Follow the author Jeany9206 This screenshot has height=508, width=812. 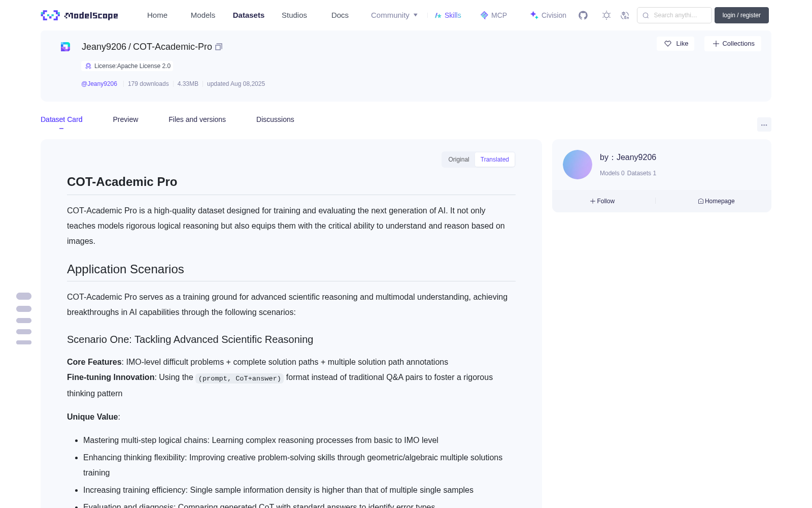[602, 201]
